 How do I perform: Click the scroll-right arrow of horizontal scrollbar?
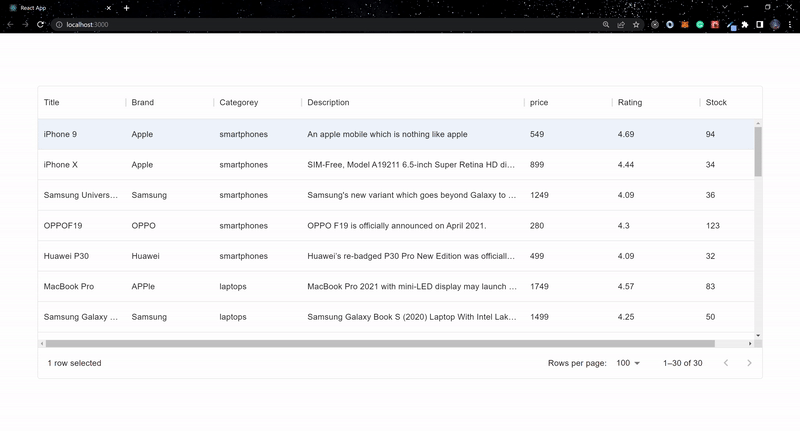(x=750, y=344)
